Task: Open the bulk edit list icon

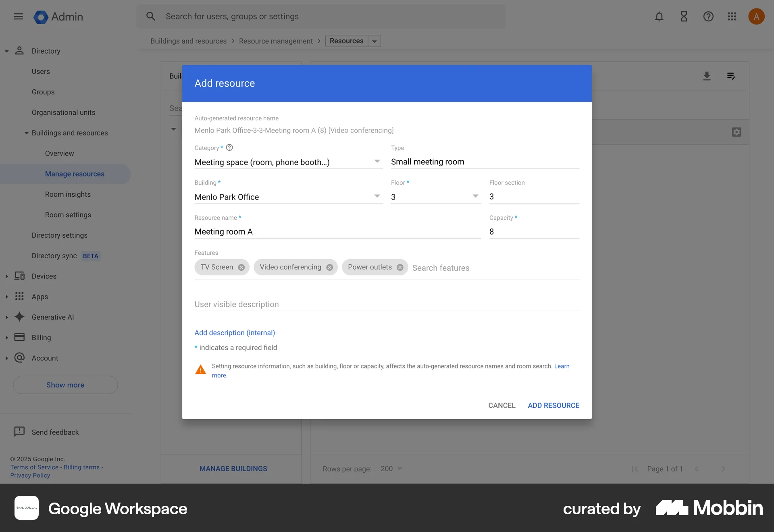Action: 731,76
